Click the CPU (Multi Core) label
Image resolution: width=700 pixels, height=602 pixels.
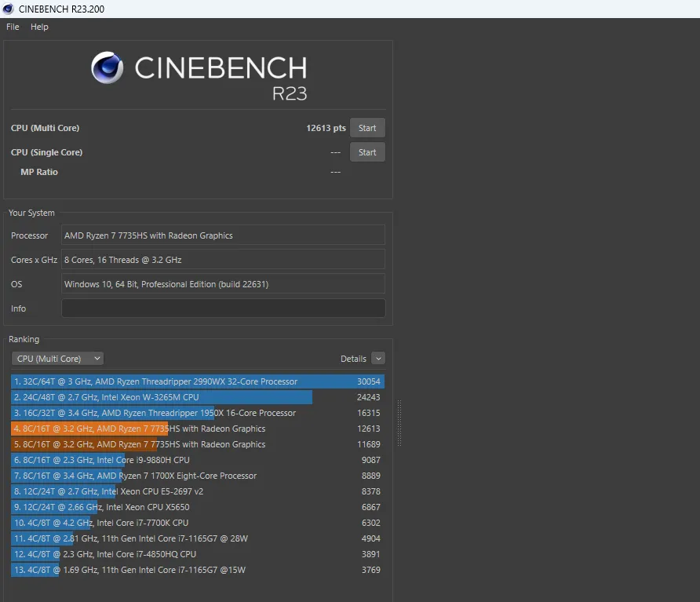coord(45,128)
